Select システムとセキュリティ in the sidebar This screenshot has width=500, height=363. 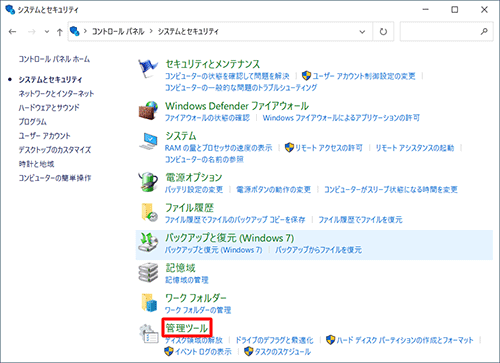point(50,79)
